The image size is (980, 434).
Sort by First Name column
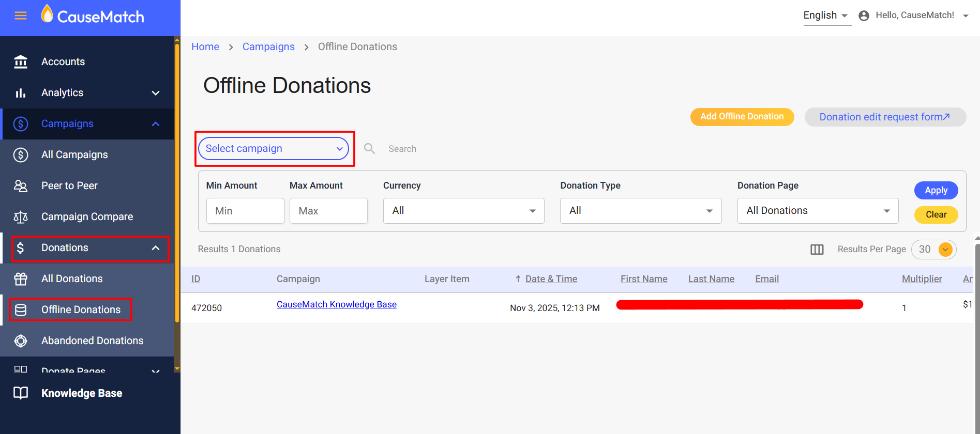coord(644,279)
